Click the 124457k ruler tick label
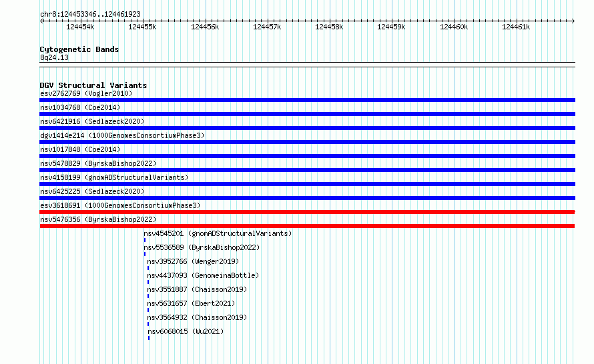594x364 pixels. 267,27
